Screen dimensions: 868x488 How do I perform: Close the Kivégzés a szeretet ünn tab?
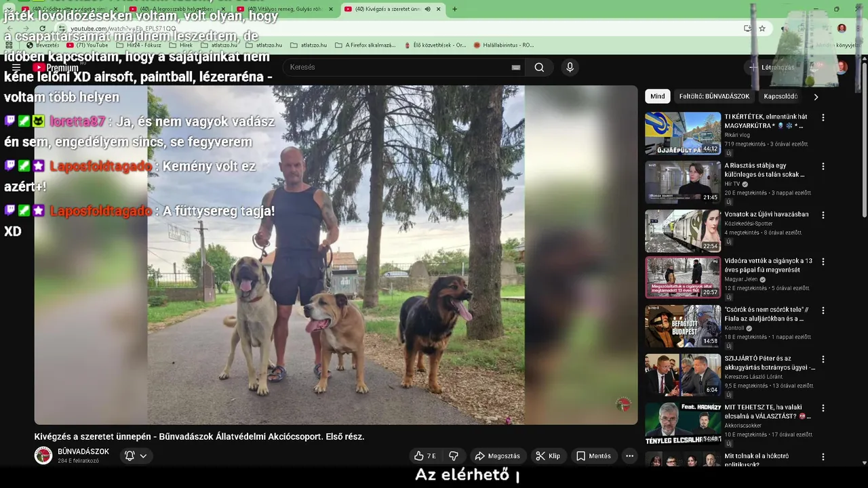439,9
